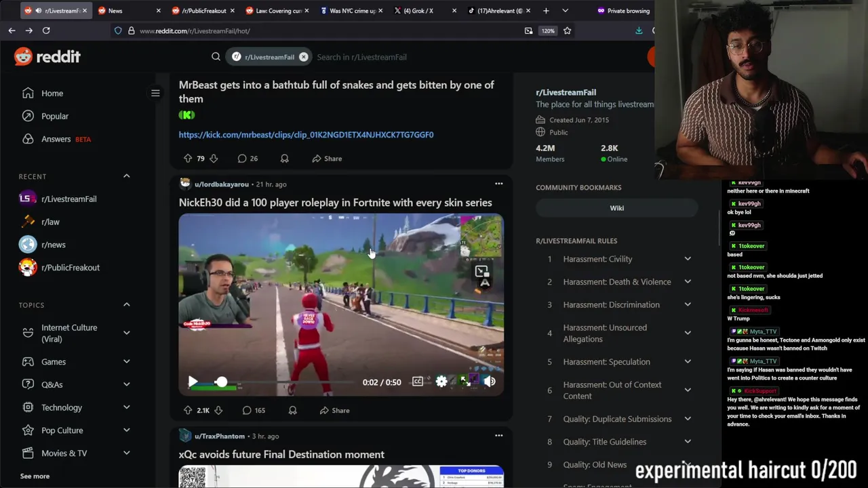The image size is (868, 488).
Task: Collapse the RECENT section
Action: coord(126,176)
